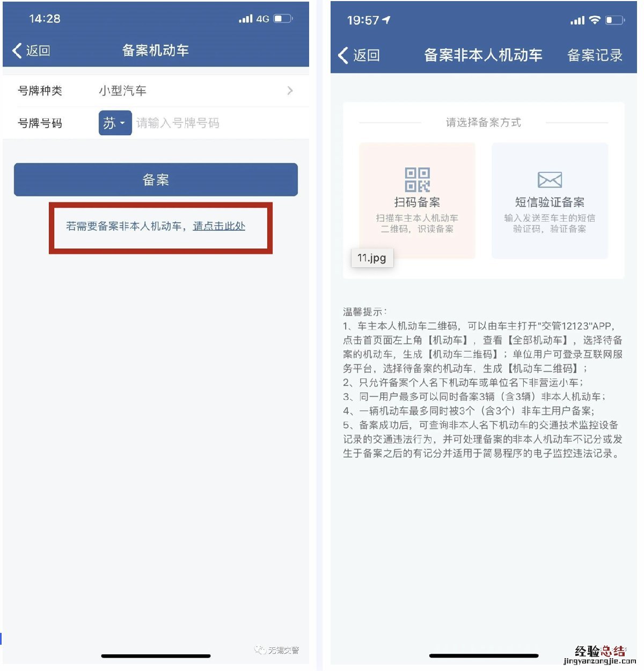This screenshot has height=671, width=644.
Task: Tap the envelope SMS verification icon
Action: point(550,180)
